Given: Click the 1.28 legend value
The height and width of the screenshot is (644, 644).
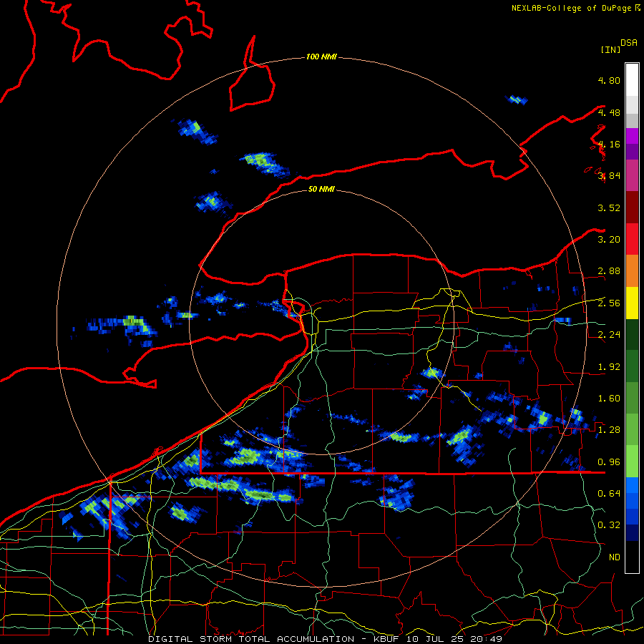Looking at the screenshot, I should point(609,430).
